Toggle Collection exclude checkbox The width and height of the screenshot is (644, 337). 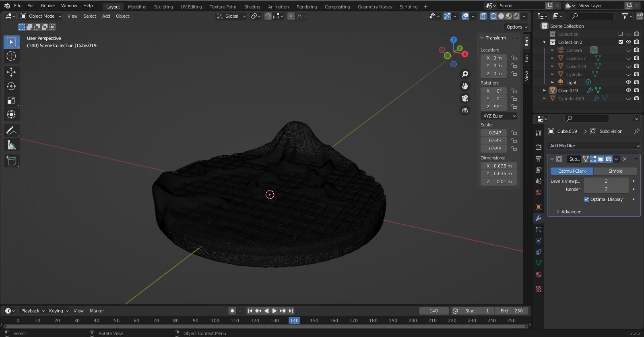point(620,34)
